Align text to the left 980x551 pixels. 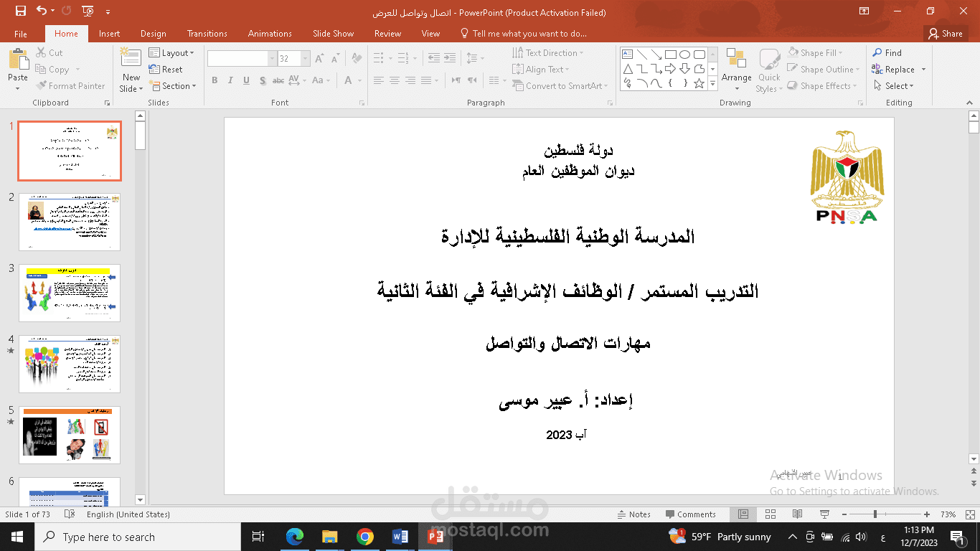pos(379,80)
